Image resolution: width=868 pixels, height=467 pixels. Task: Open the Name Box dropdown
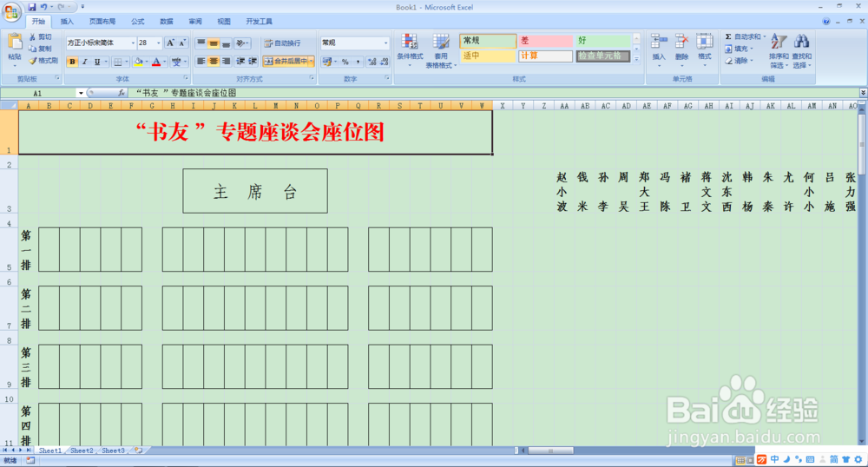[x=81, y=93]
